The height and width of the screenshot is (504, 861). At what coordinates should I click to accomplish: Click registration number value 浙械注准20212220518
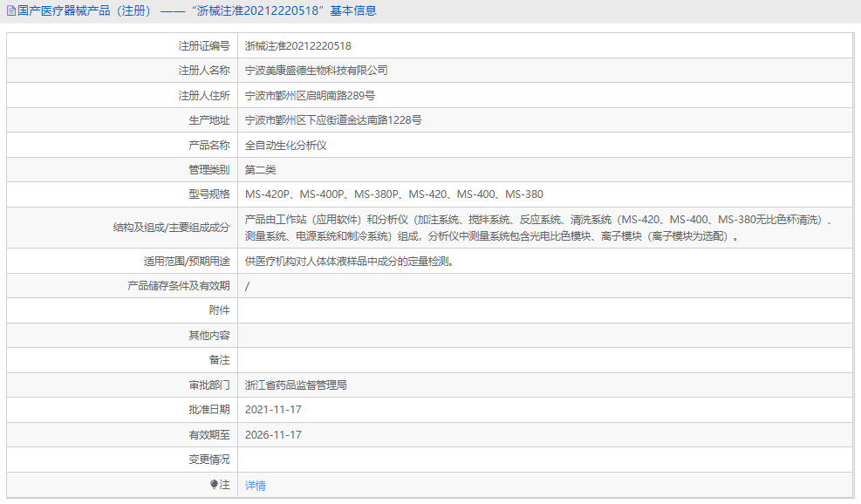[298, 46]
